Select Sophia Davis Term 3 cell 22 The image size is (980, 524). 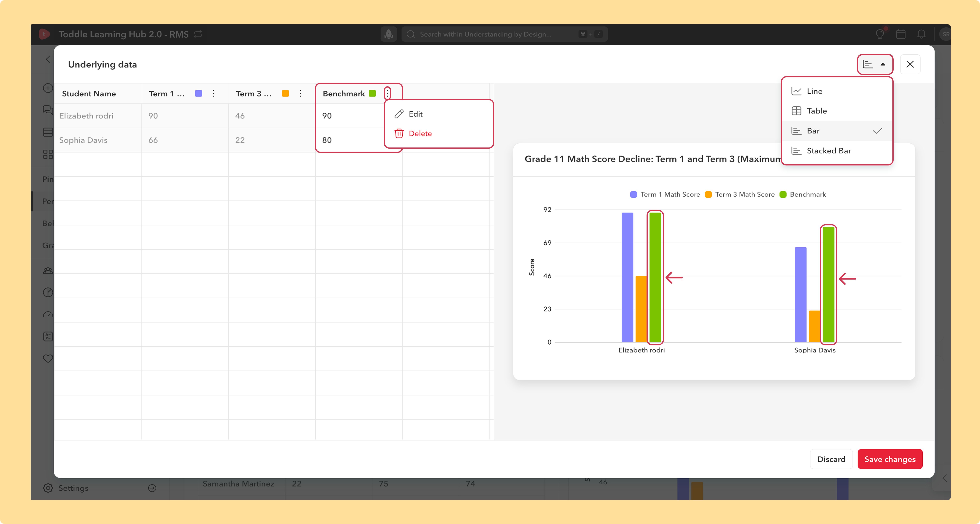point(272,140)
